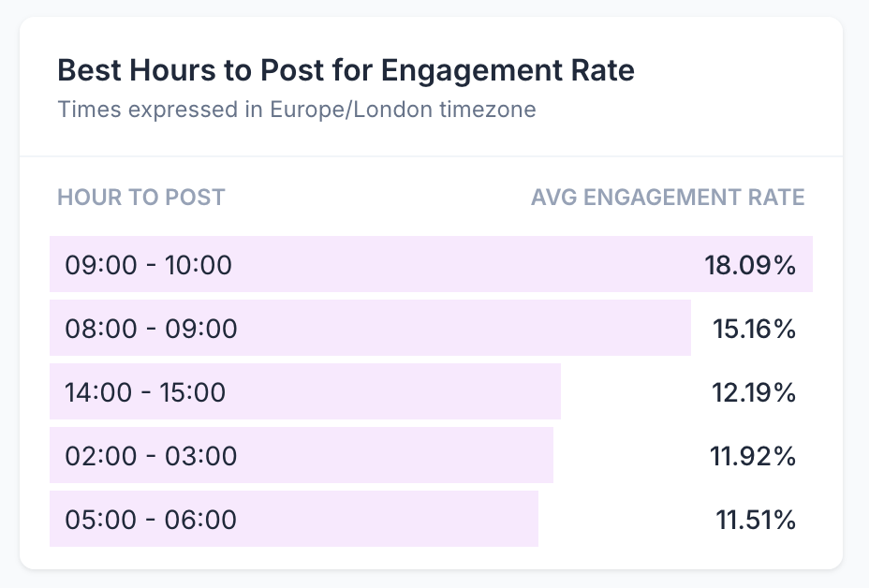This screenshot has width=869, height=588.
Task: Click the 11.92% engagement rate value
Action: (752, 456)
